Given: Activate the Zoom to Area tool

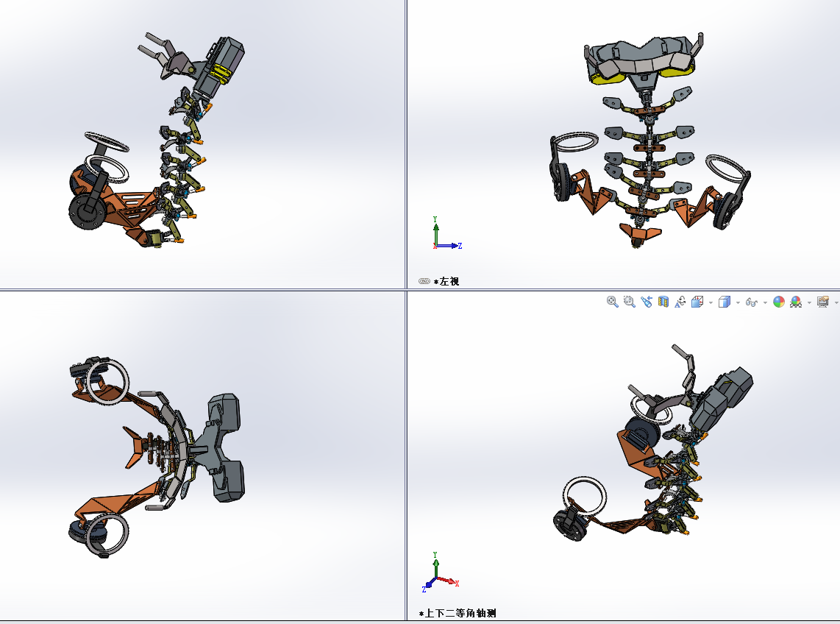Looking at the screenshot, I should 630,302.
